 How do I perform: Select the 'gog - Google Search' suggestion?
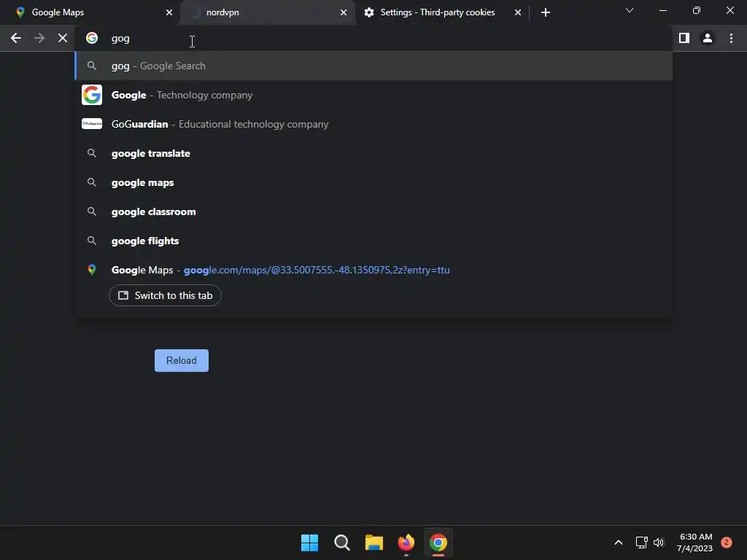pos(374,66)
